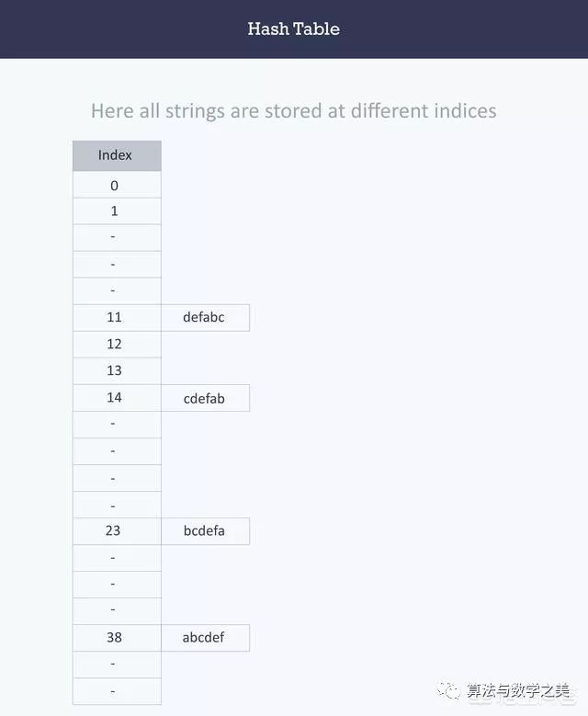Screen dimensions: 588x716
Task: Select the index 11 cell
Action: (116, 317)
